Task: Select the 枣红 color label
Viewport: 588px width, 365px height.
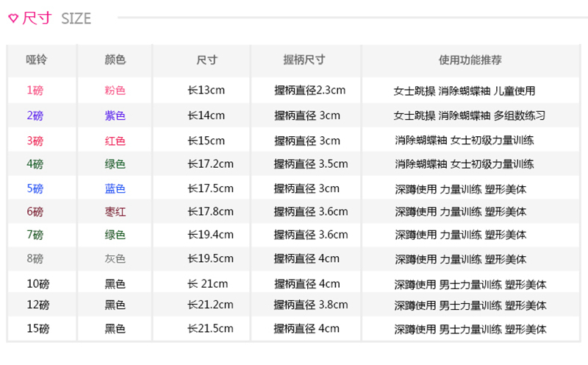Action: tap(115, 212)
